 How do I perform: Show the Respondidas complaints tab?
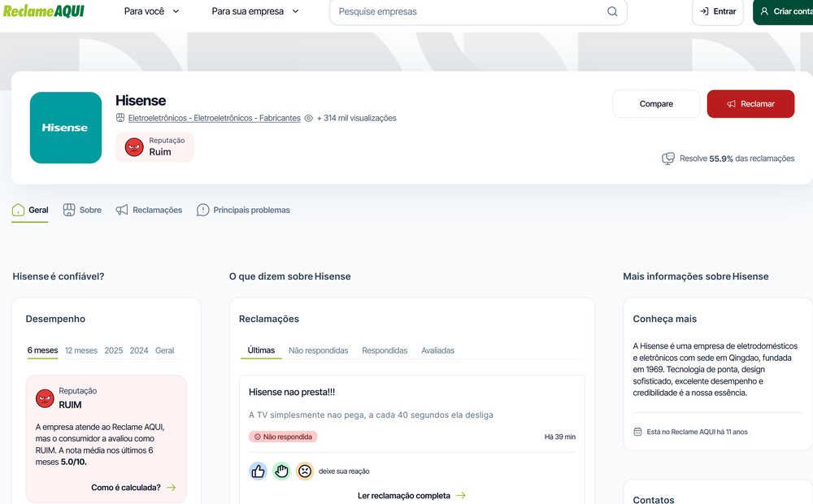coord(385,350)
